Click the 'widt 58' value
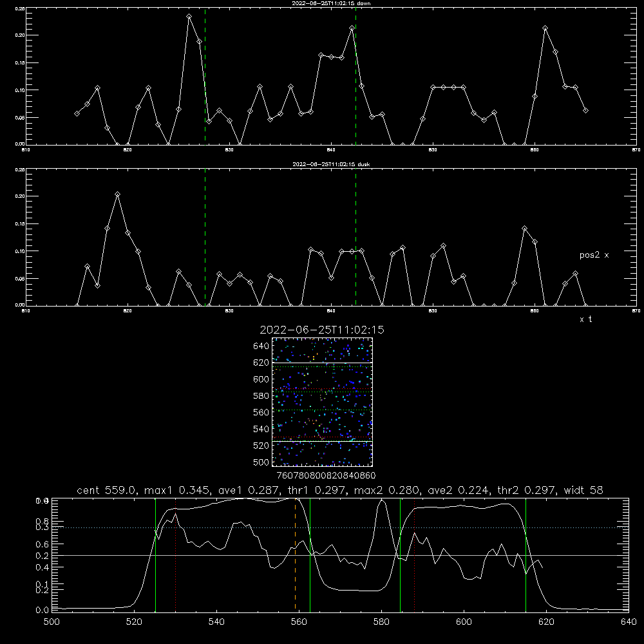 [x=583, y=490]
